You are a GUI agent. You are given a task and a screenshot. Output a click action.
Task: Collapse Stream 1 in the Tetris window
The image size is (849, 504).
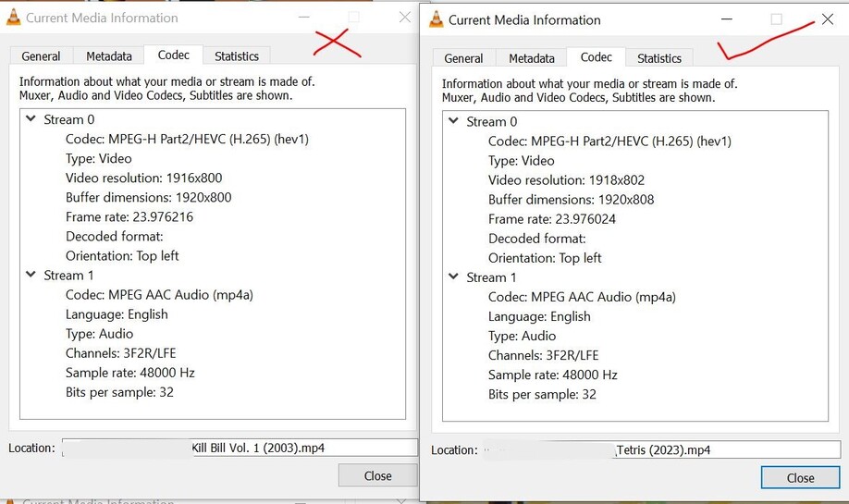click(454, 277)
